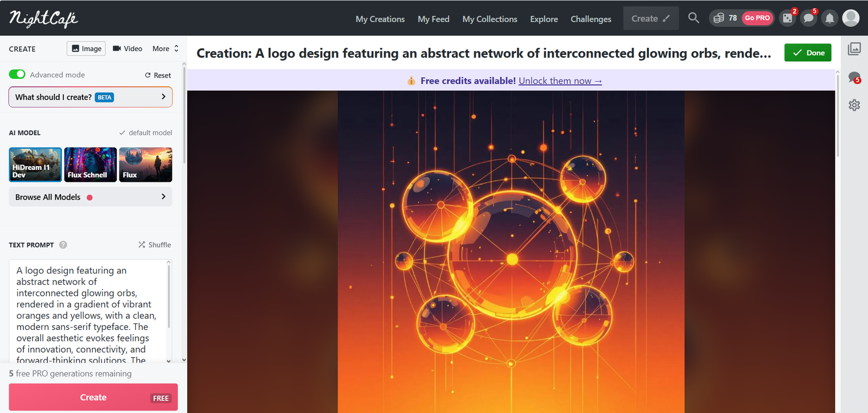
Task: Select Image creation type
Action: pyautogui.click(x=86, y=48)
